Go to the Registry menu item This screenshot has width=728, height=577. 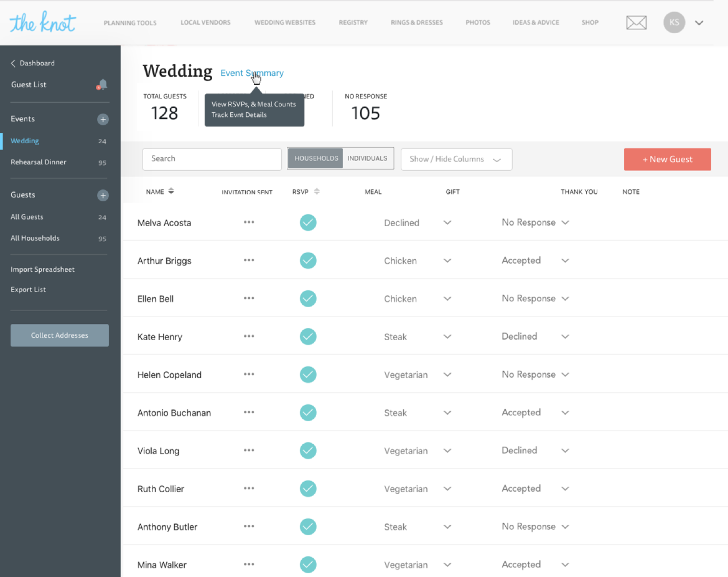point(353,23)
